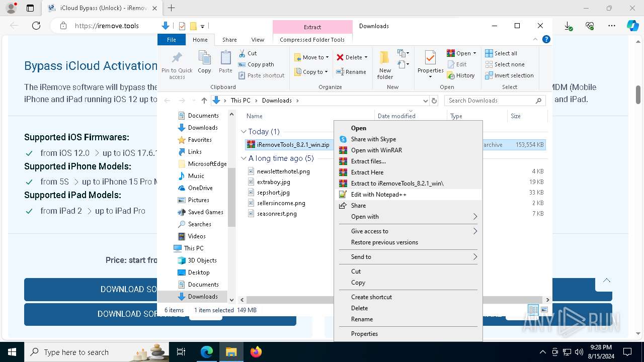The height and width of the screenshot is (362, 644).
Task: Click the Edge refresh button
Action: (x=36, y=26)
